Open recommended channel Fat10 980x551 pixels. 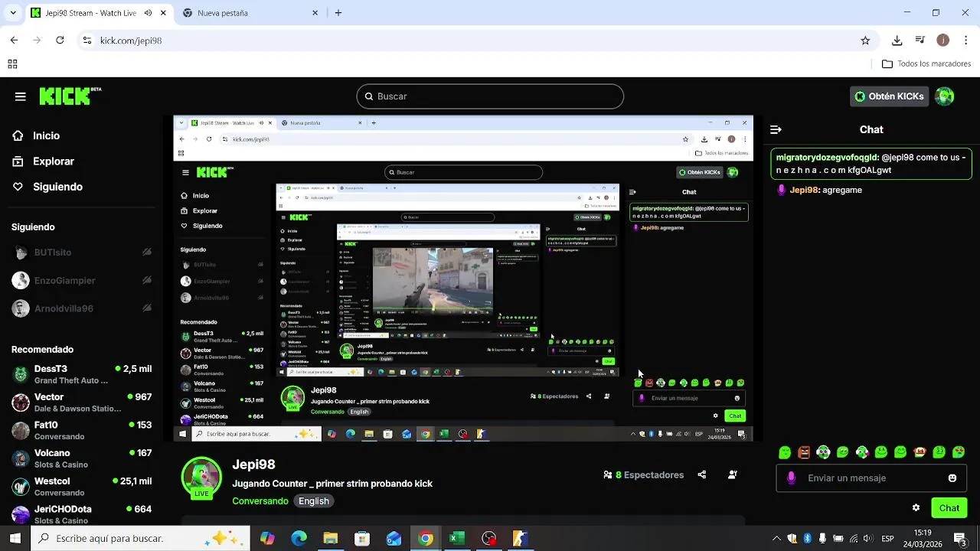point(81,431)
